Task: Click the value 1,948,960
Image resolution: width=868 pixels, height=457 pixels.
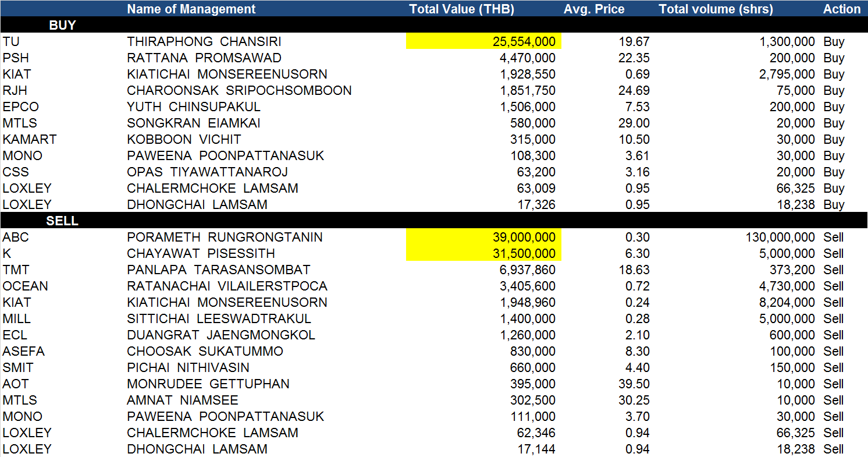Action: coord(527,302)
